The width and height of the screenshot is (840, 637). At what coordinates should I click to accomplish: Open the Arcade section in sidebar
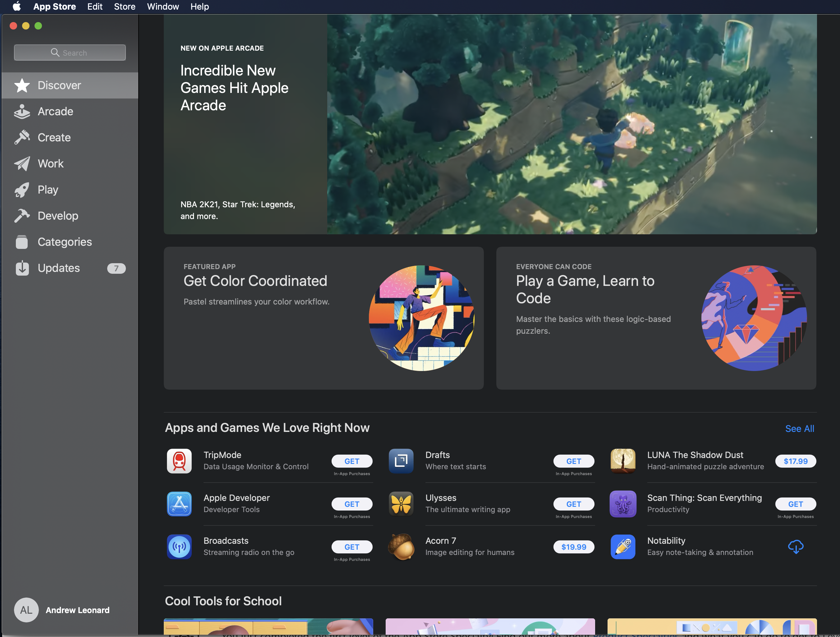[x=55, y=111]
